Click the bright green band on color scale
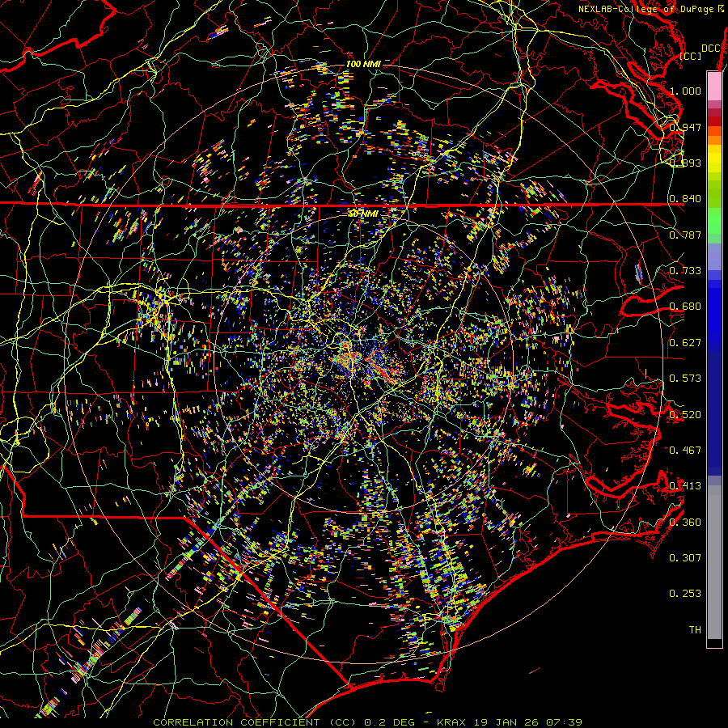 [x=714, y=221]
